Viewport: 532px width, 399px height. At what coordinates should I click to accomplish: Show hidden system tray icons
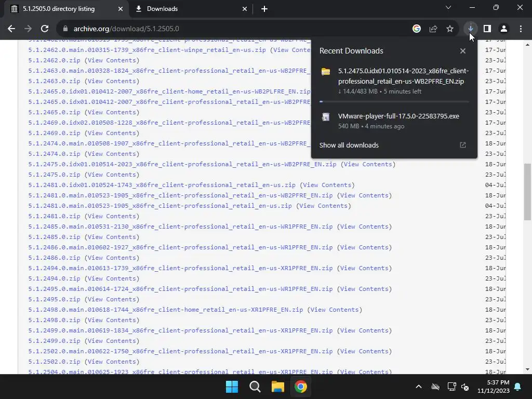pos(419,387)
